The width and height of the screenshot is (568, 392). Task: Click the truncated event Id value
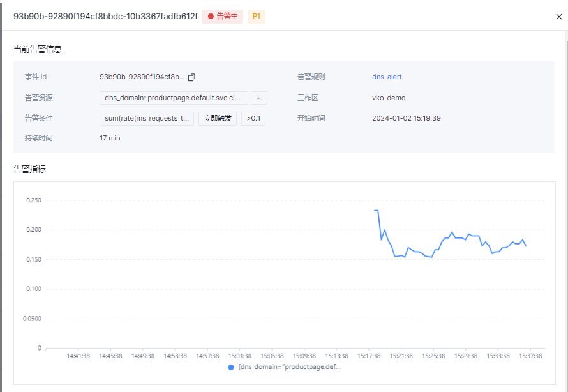(142, 77)
